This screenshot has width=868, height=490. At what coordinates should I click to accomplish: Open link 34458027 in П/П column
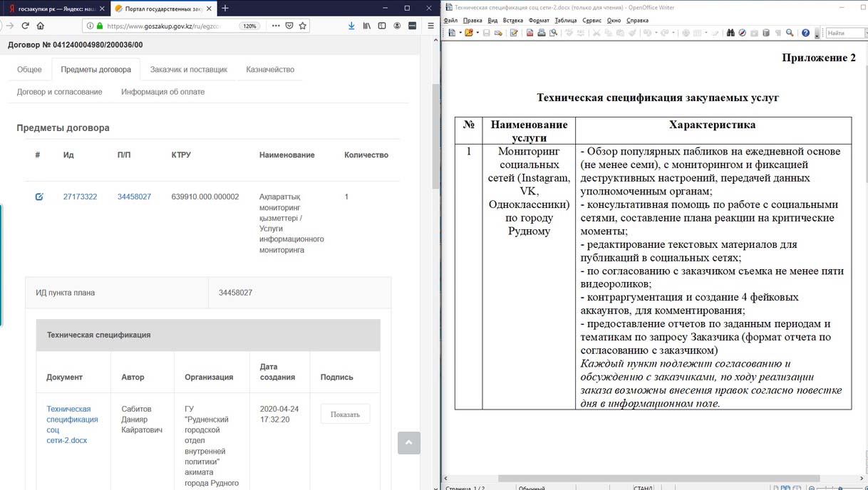pyautogui.click(x=135, y=197)
